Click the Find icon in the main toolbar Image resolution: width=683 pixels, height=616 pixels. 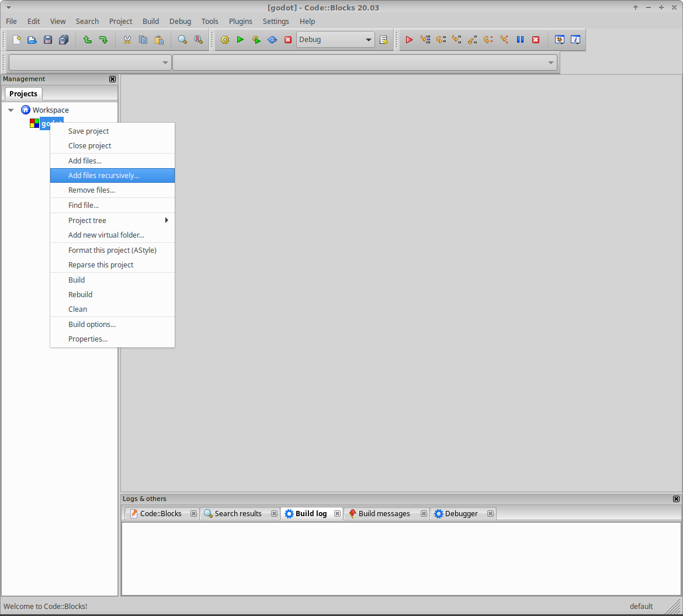pyautogui.click(x=182, y=40)
